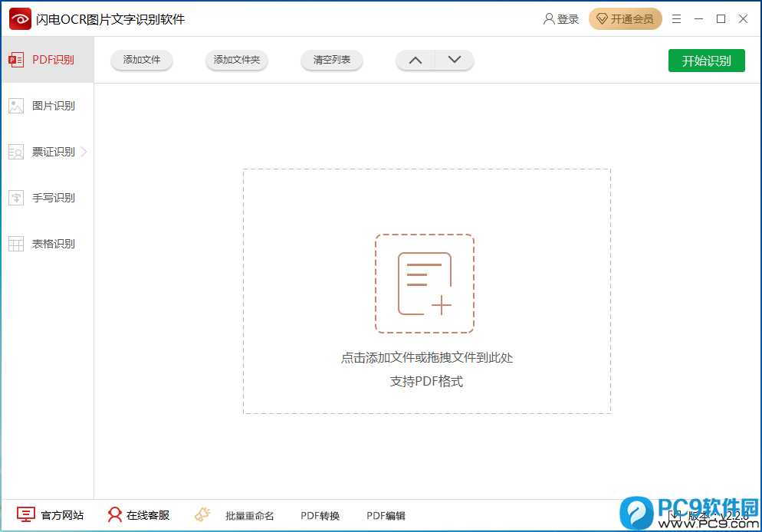This screenshot has width=762, height=532.
Task: Open the PDF转换 link
Action: (x=320, y=515)
